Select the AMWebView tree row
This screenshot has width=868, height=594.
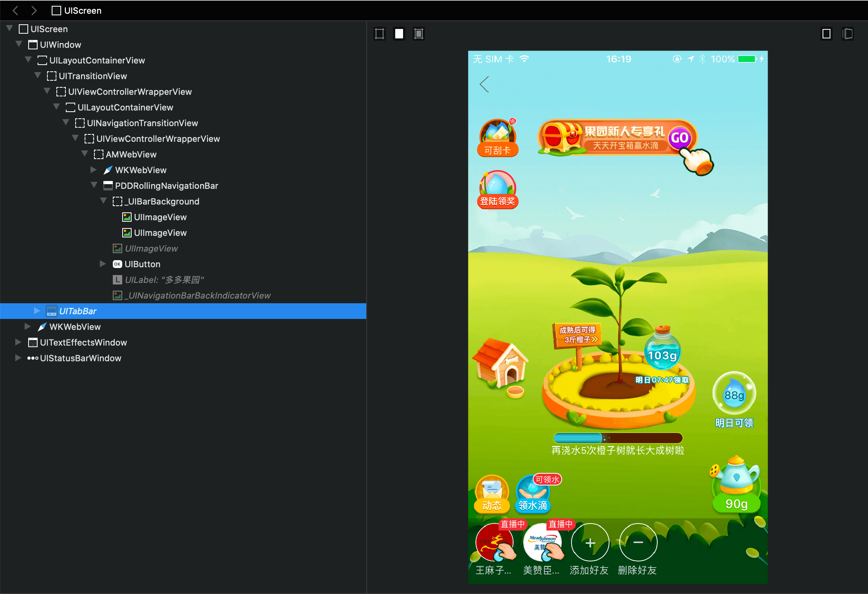(x=131, y=154)
